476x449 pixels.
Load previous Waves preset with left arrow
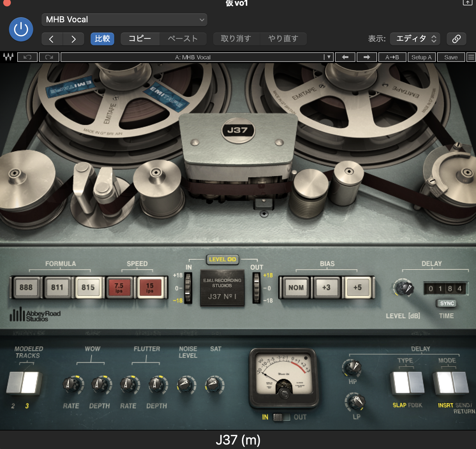[x=345, y=57]
